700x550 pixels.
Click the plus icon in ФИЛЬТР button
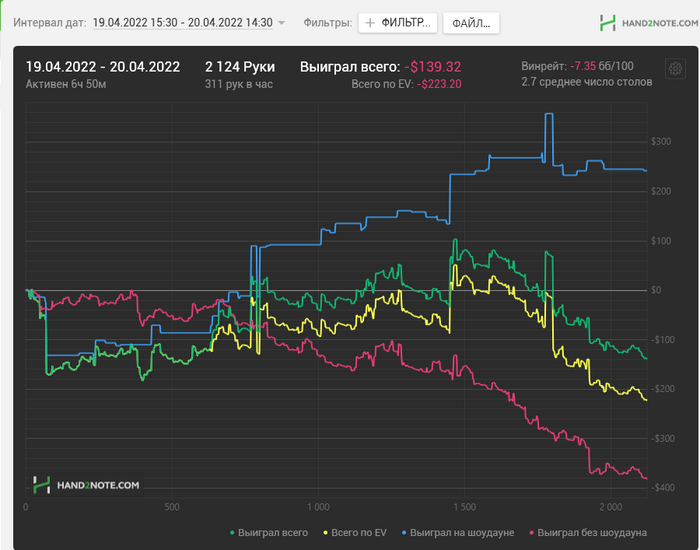pos(370,23)
